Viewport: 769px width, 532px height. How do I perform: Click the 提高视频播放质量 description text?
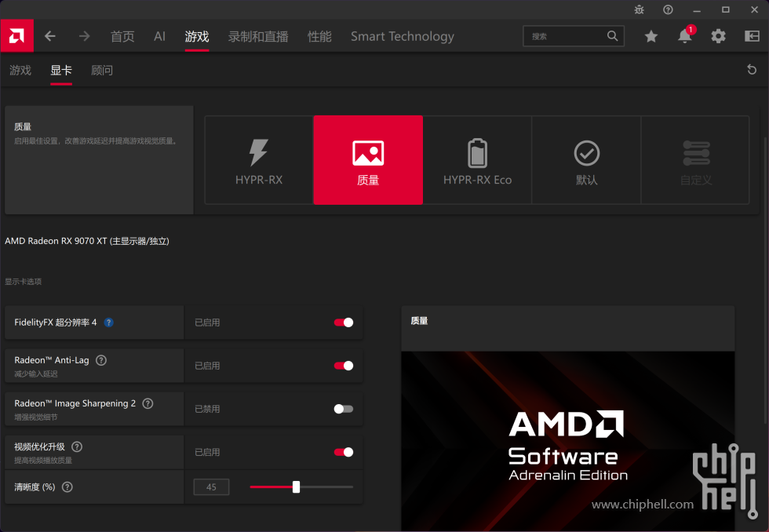tap(43, 460)
